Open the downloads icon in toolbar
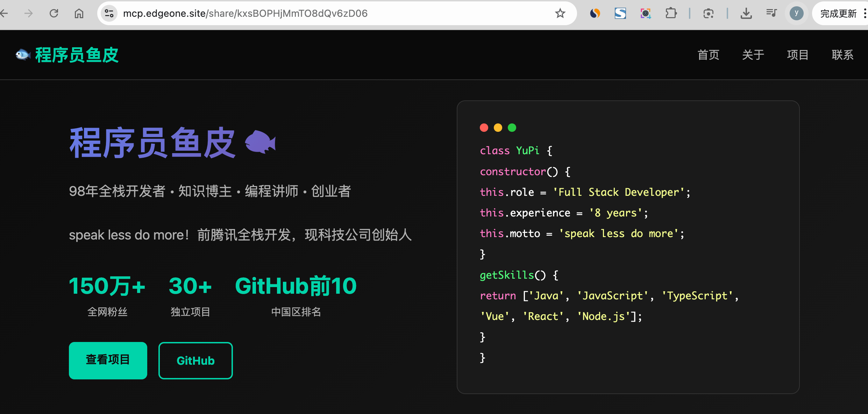 point(746,13)
